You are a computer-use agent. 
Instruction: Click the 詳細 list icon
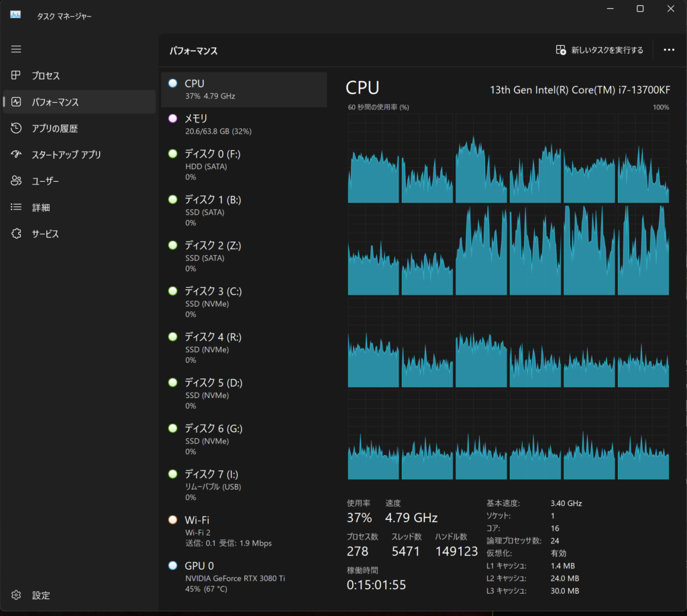point(16,207)
